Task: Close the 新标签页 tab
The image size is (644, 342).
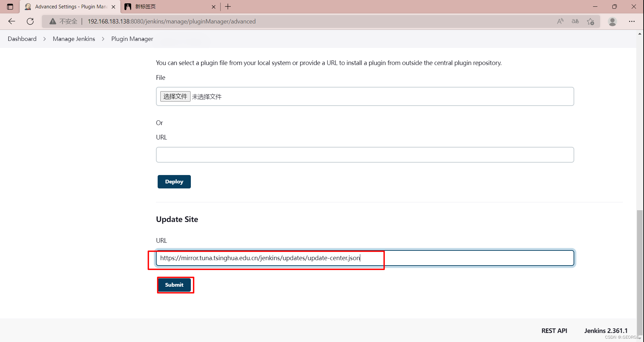Action: [x=214, y=7]
